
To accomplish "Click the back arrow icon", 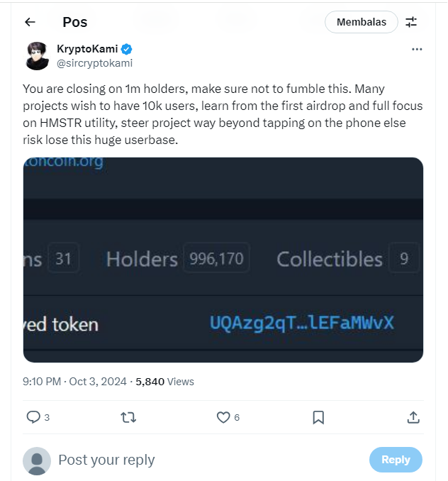I will pyautogui.click(x=30, y=22).
